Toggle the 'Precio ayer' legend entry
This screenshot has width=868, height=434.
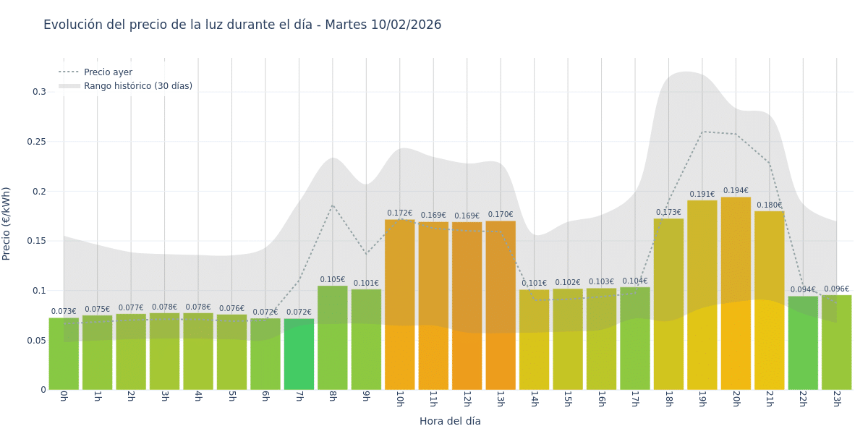pos(108,72)
